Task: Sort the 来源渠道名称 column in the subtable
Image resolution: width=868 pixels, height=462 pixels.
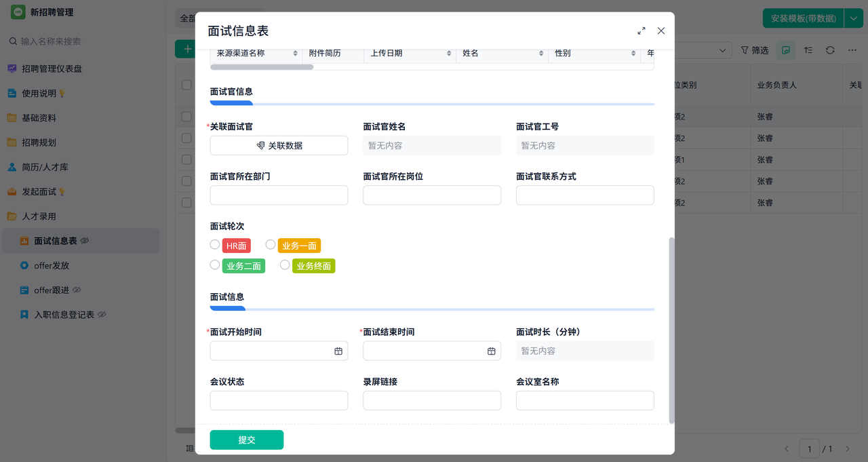Action: point(296,53)
